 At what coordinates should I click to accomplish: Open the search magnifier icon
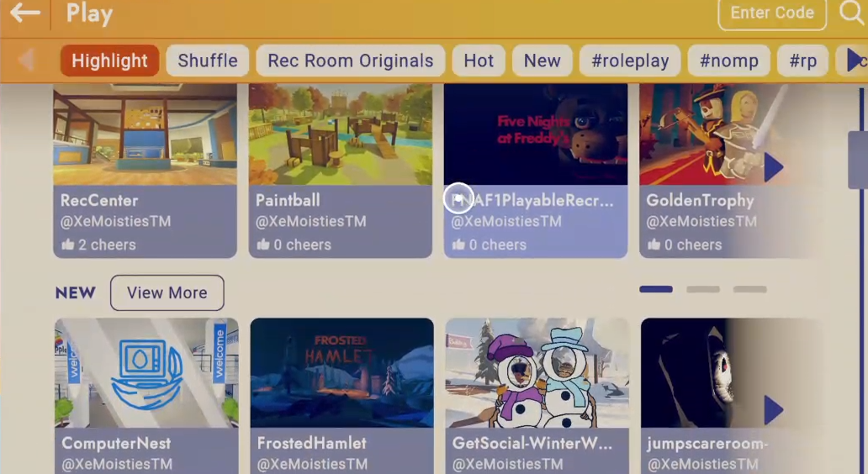(x=851, y=12)
